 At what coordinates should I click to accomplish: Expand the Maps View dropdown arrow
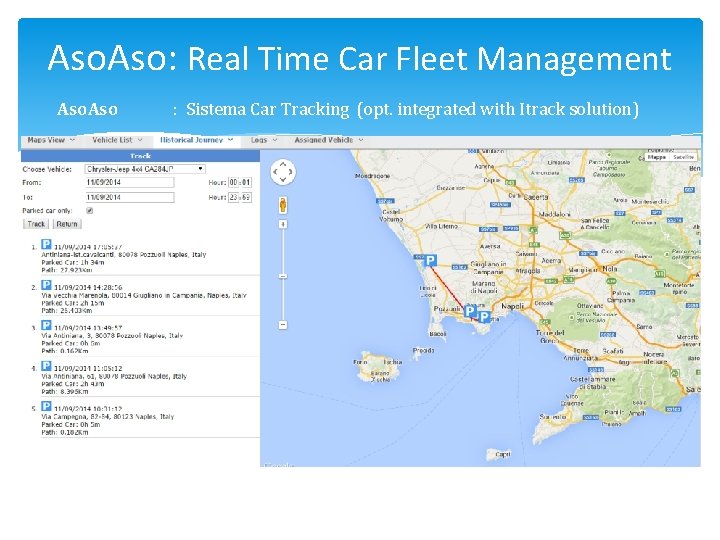(72, 140)
